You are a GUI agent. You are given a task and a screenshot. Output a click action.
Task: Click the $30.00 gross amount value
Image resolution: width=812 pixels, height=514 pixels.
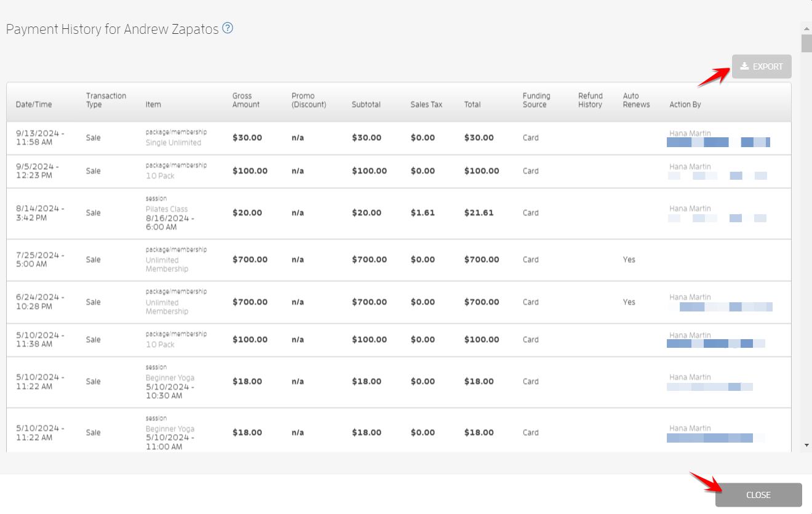tap(247, 138)
